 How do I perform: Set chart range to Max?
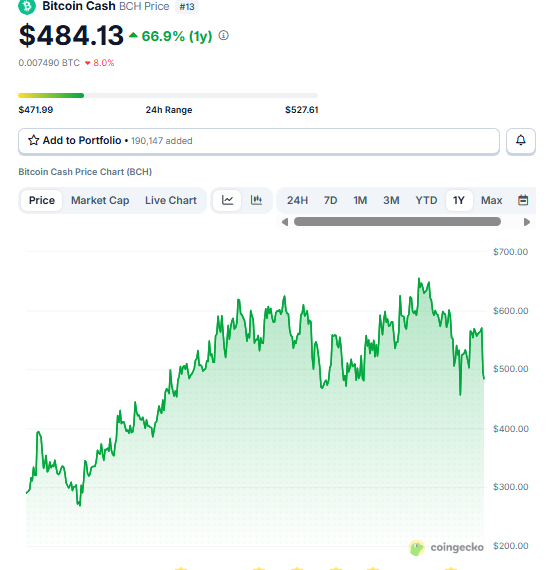492,200
